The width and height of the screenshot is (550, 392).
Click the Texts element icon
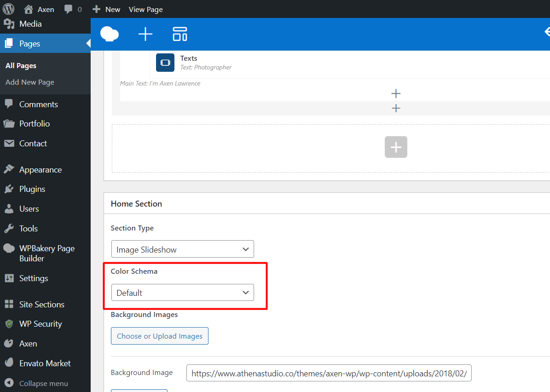point(165,63)
